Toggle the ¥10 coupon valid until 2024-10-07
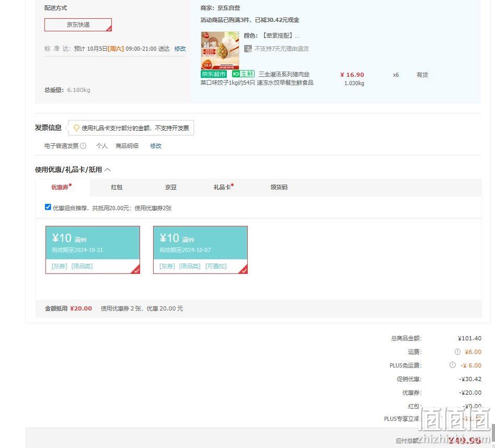 (x=201, y=250)
